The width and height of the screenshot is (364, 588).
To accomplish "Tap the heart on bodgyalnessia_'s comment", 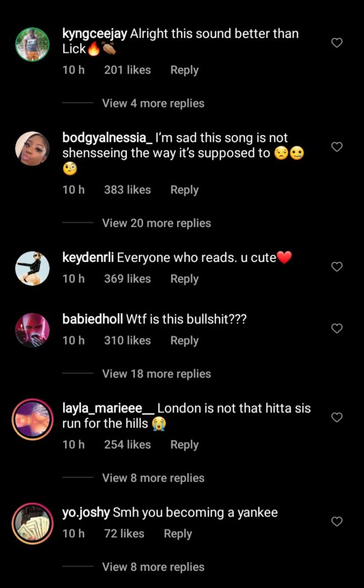I will pos(337,147).
